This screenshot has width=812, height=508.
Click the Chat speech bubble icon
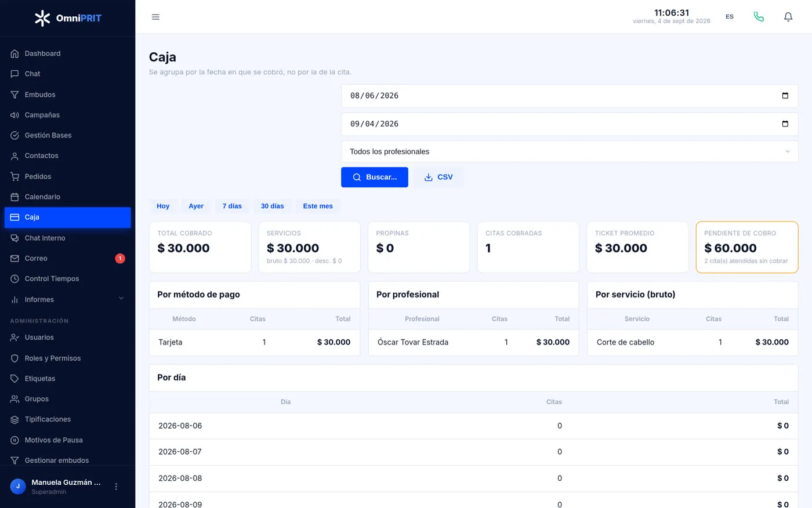tap(14, 74)
